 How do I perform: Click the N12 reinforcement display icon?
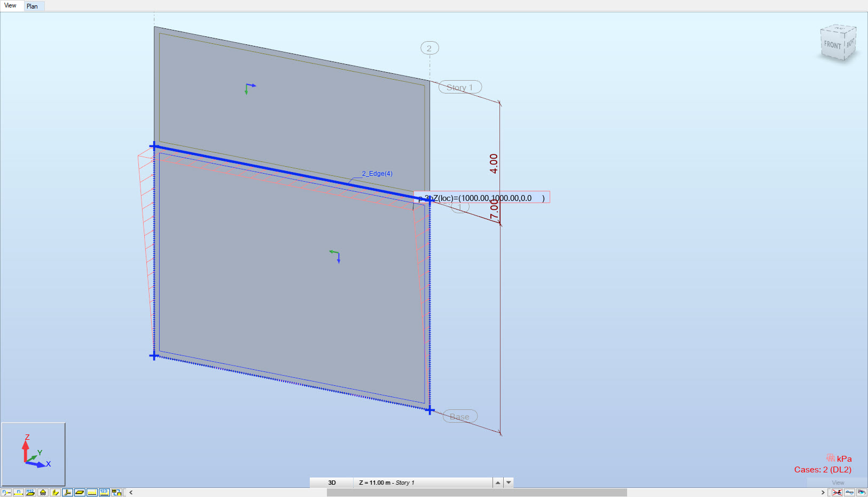pos(30,492)
